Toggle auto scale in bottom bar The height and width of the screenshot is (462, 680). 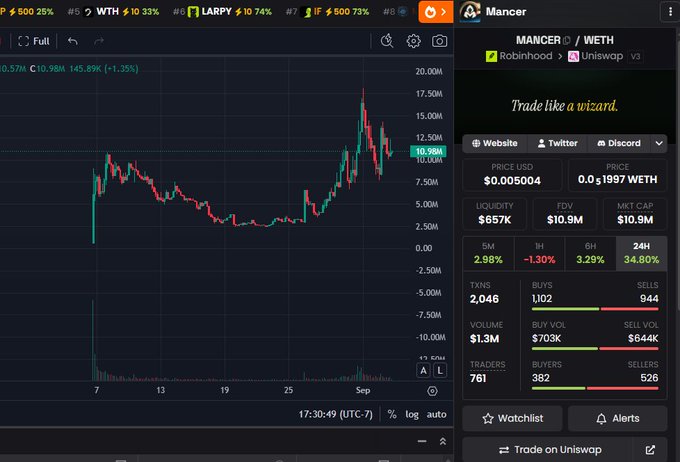click(436, 414)
